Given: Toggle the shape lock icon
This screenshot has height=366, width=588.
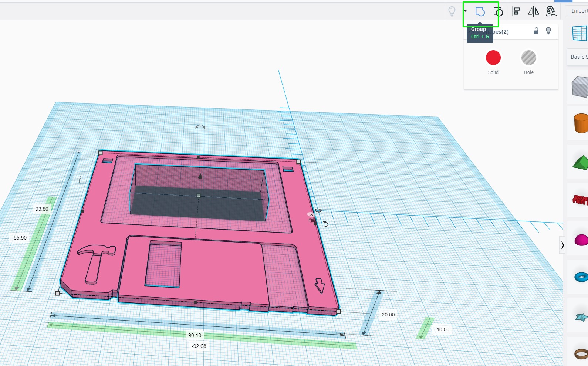Looking at the screenshot, I should click(x=536, y=31).
